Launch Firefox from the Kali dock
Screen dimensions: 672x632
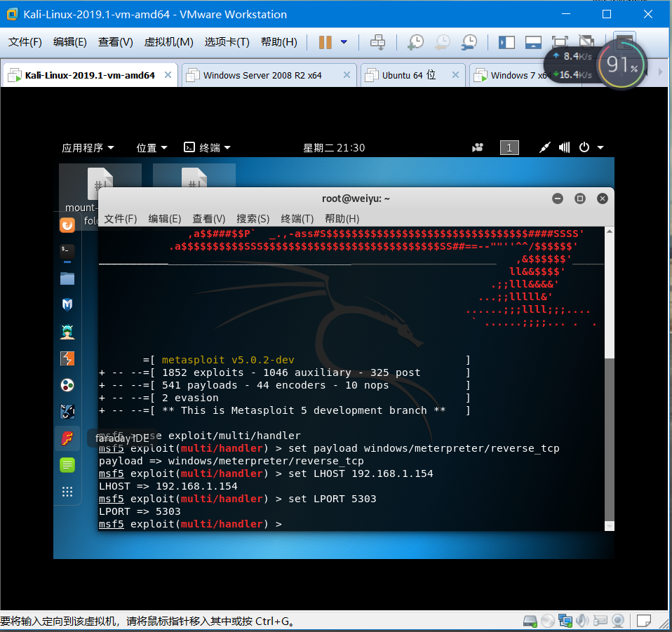pyautogui.click(x=67, y=225)
